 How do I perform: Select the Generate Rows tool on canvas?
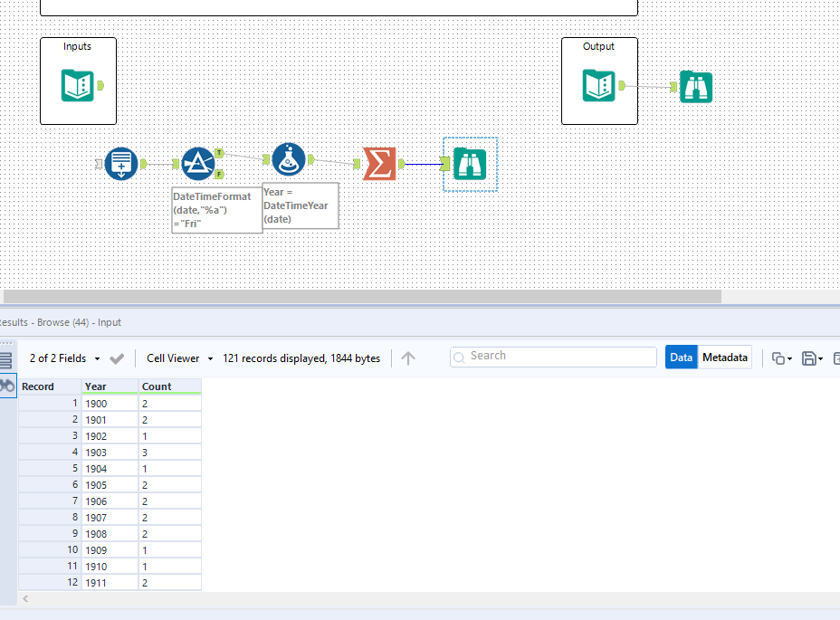click(x=120, y=164)
